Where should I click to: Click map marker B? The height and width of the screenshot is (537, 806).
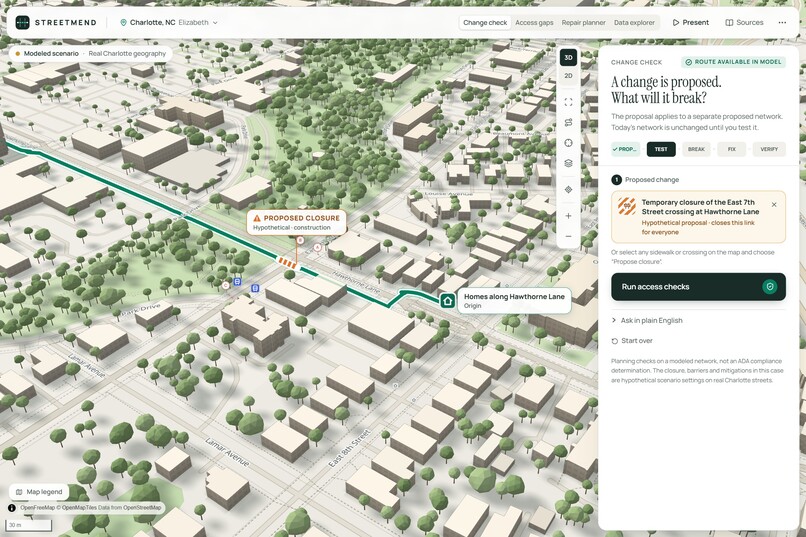[300, 240]
